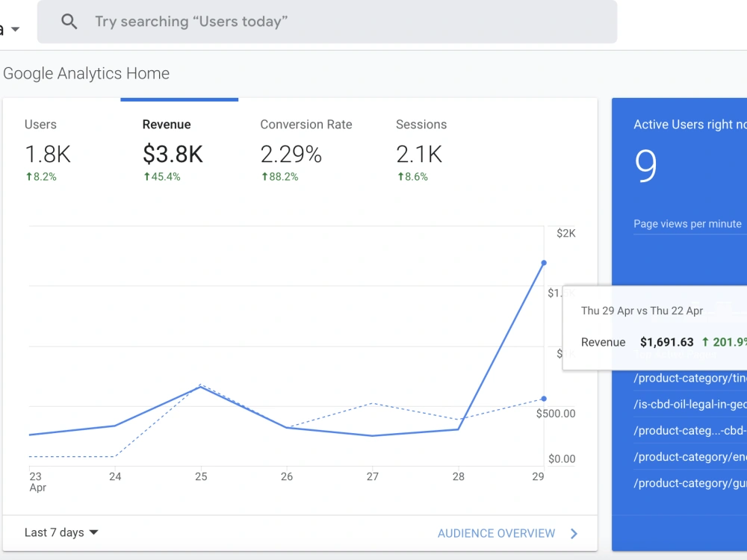Open the /product-categ...-cbd active page link
Screen dimensions: 747x560
[x=689, y=431]
